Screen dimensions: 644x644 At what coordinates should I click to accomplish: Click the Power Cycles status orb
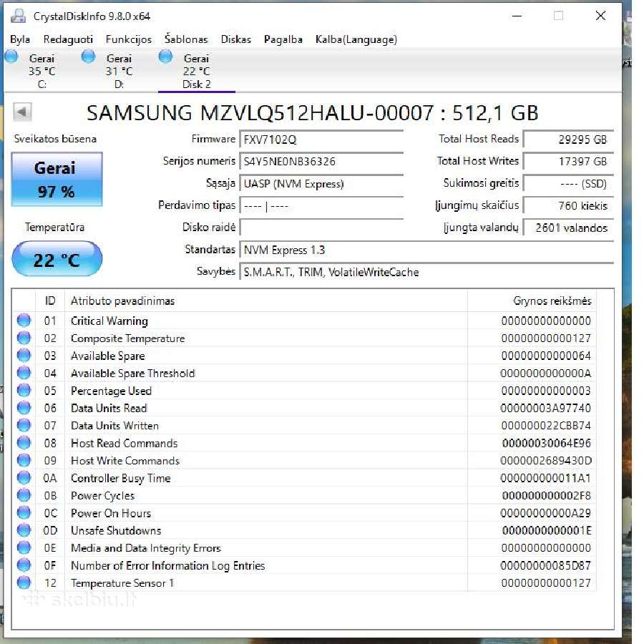click(x=24, y=495)
